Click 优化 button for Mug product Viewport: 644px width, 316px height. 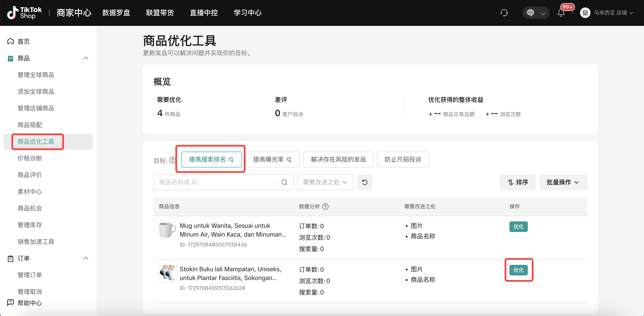coord(518,227)
